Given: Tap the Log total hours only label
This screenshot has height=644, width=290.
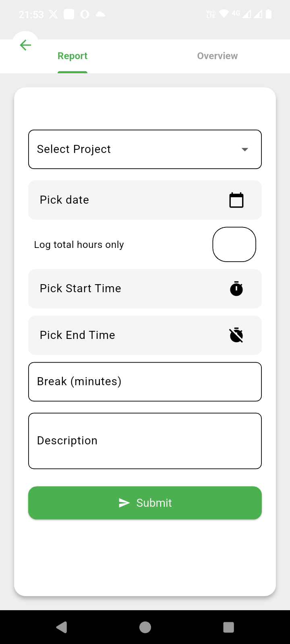Looking at the screenshot, I should pos(79,245).
